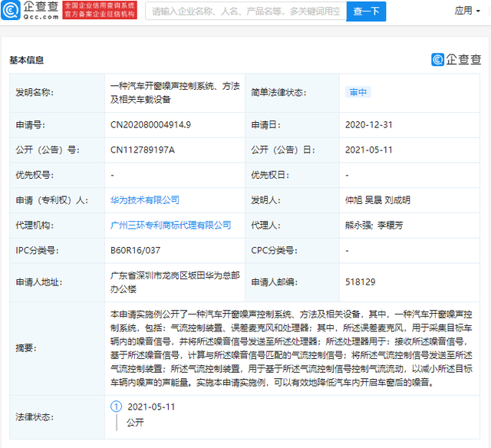491x448 pixels.
Task: Click the red official credit agency badge
Action: click(100, 10)
